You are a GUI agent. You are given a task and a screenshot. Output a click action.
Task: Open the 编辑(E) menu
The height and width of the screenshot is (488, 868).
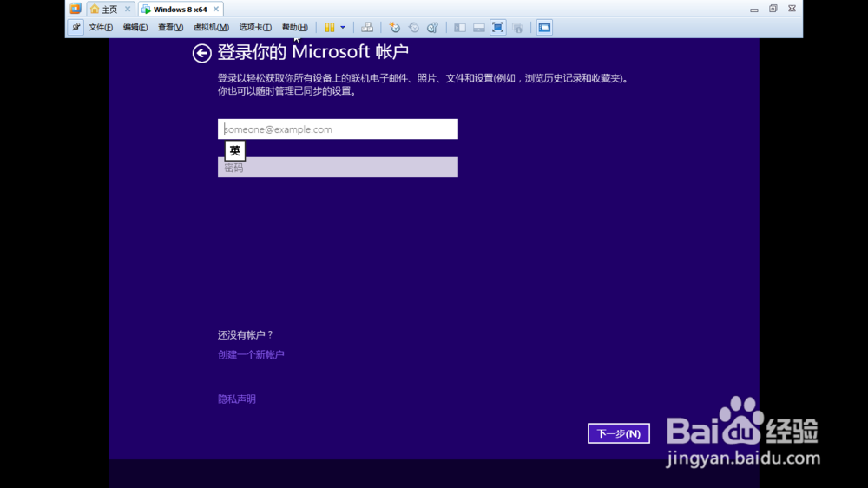coord(135,27)
